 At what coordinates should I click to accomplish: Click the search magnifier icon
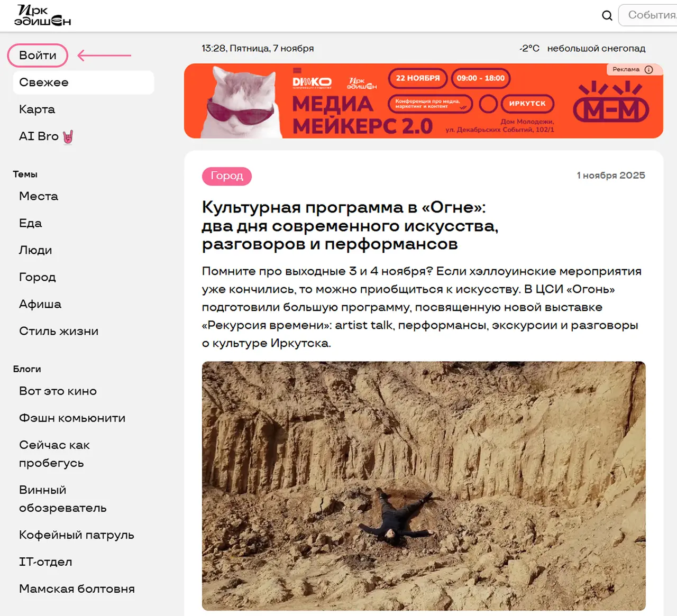pos(607,15)
